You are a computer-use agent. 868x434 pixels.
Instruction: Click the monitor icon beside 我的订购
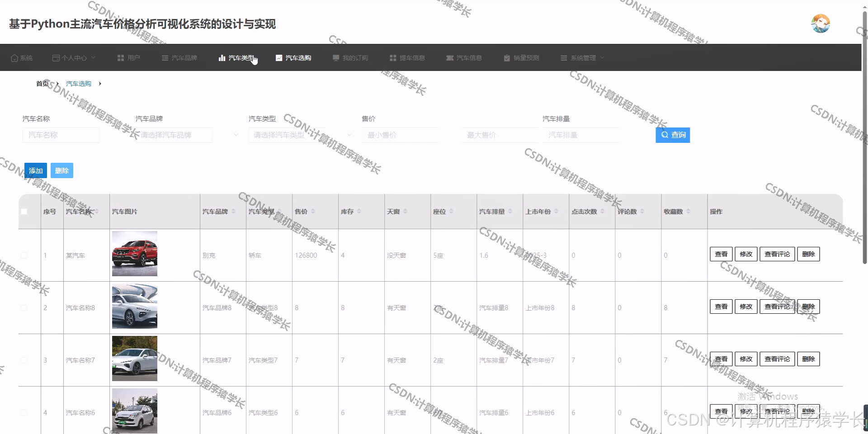[x=336, y=58]
